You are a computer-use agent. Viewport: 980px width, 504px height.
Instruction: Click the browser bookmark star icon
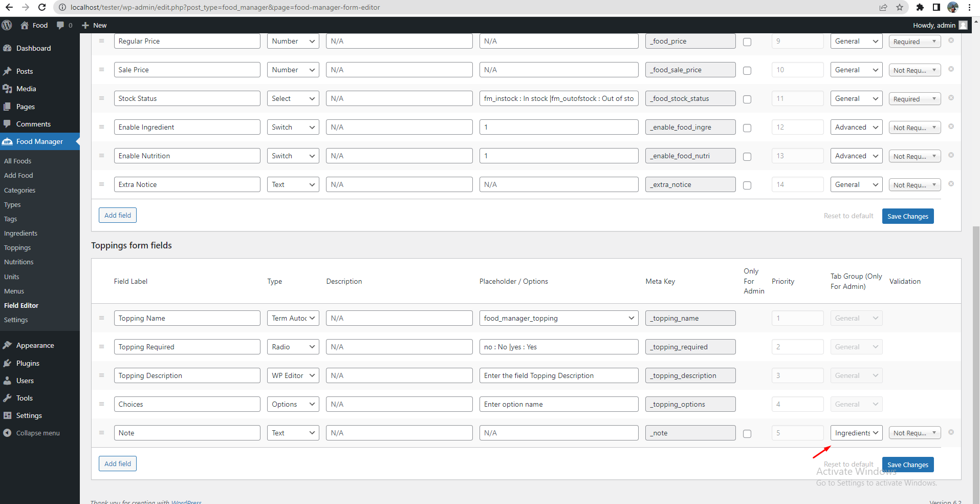pos(900,7)
